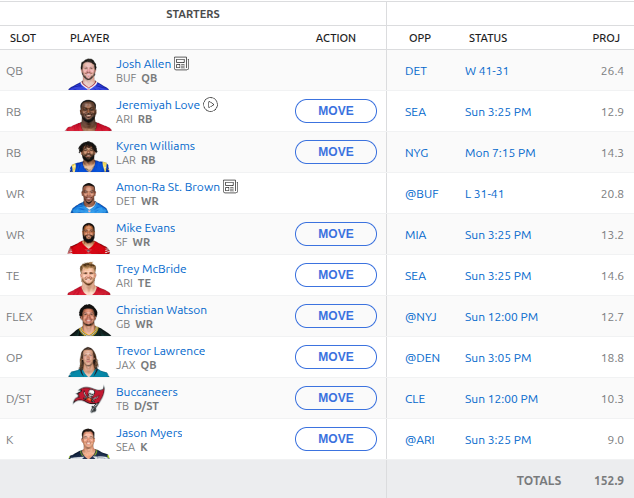
Task: Click Trevor Lawrence's headshot photo
Action: click(x=89, y=361)
